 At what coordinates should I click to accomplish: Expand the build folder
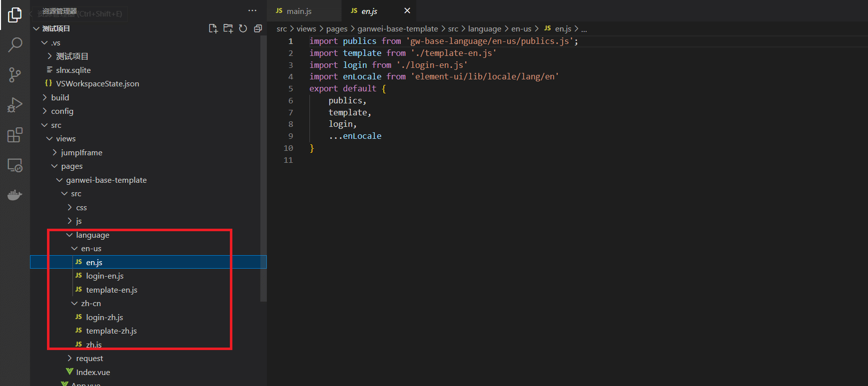(60, 97)
